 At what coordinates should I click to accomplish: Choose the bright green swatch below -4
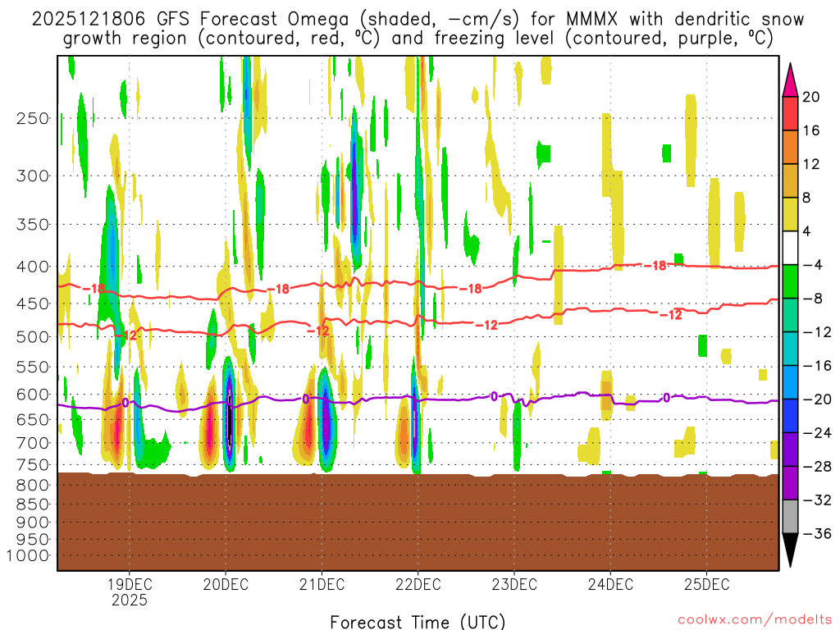tap(790, 281)
